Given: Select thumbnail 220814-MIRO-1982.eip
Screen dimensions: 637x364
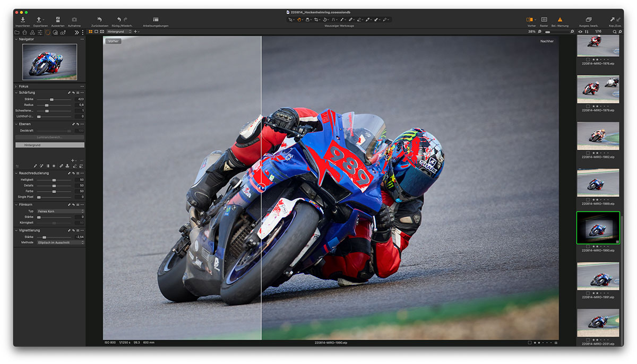Looking at the screenshot, I should click(x=598, y=136).
